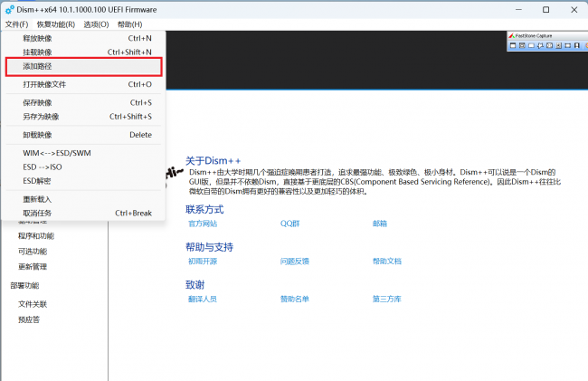This screenshot has width=588, height=381.
Task: Select FastStone rectangular region capture icon
Action: coord(531,45)
